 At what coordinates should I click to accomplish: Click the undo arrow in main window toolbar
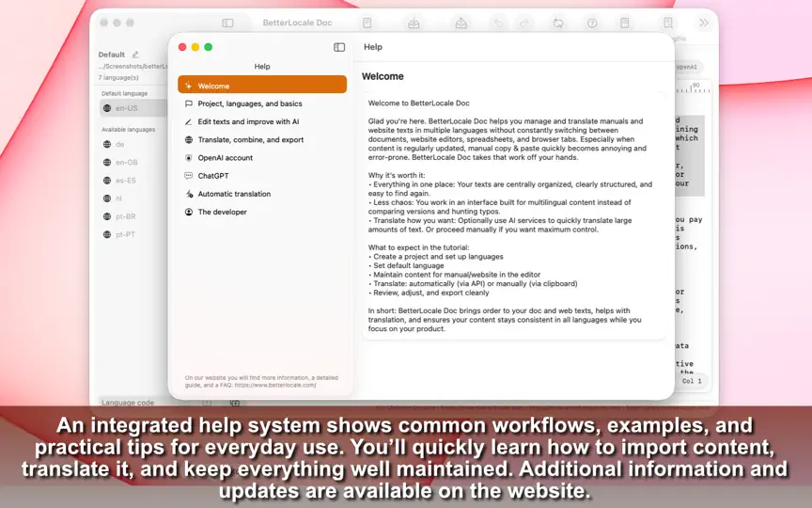point(498,24)
